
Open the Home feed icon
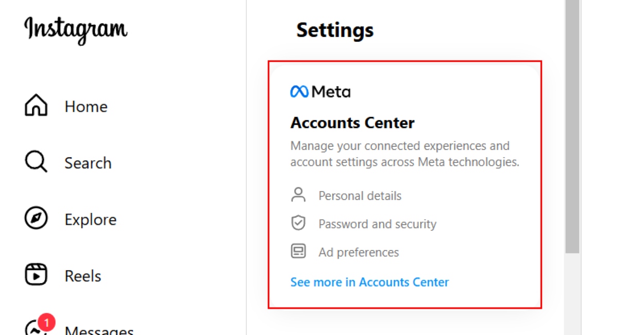tap(35, 106)
